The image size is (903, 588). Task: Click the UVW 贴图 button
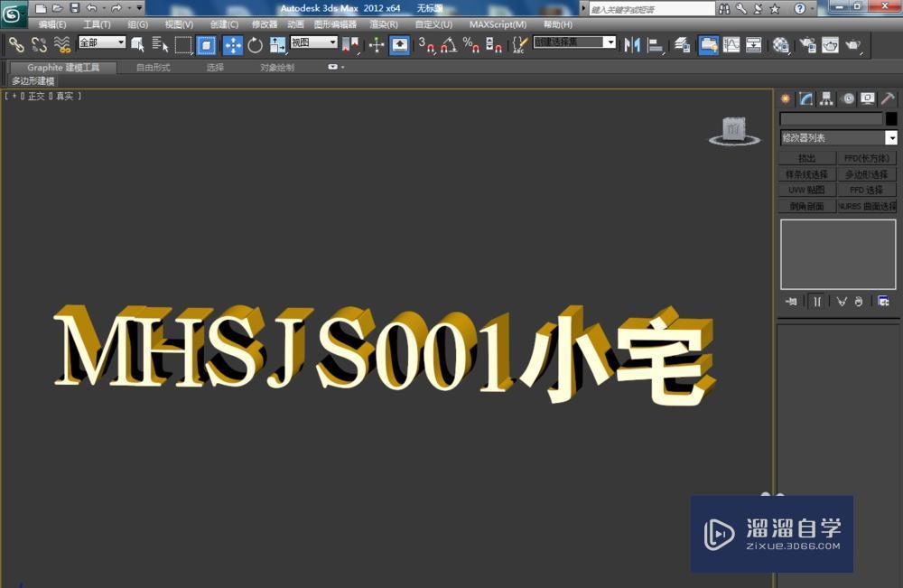pos(805,190)
